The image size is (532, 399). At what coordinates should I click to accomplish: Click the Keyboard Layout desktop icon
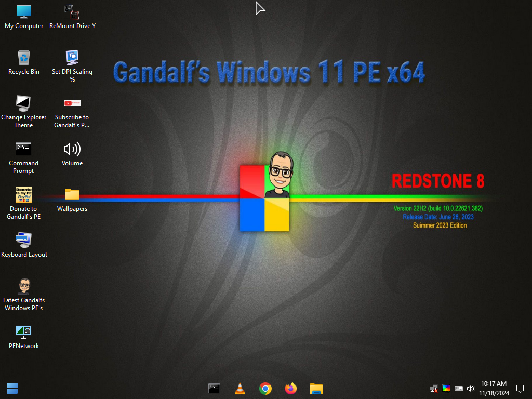(x=24, y=245)
